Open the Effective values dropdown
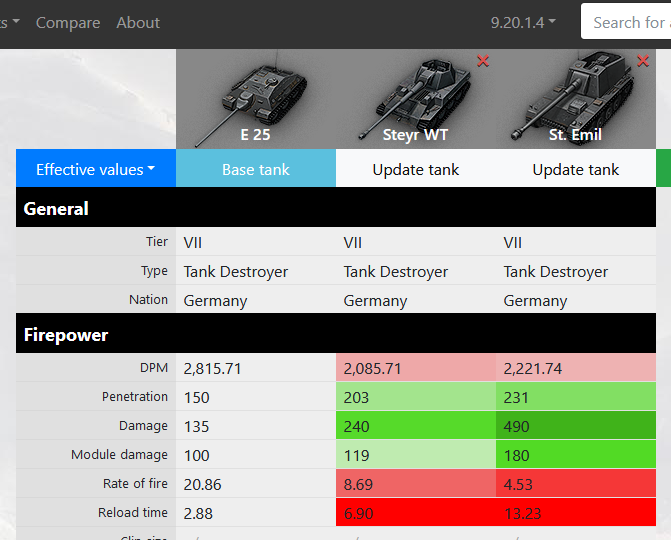Image resolution: width=671 pixels, height=540 pixels. [x=96, y=168]
